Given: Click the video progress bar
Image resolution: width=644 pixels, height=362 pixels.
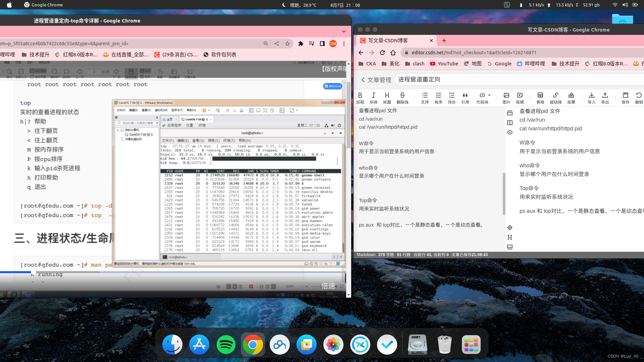Looking at the screenshot, I should point(173,272).
